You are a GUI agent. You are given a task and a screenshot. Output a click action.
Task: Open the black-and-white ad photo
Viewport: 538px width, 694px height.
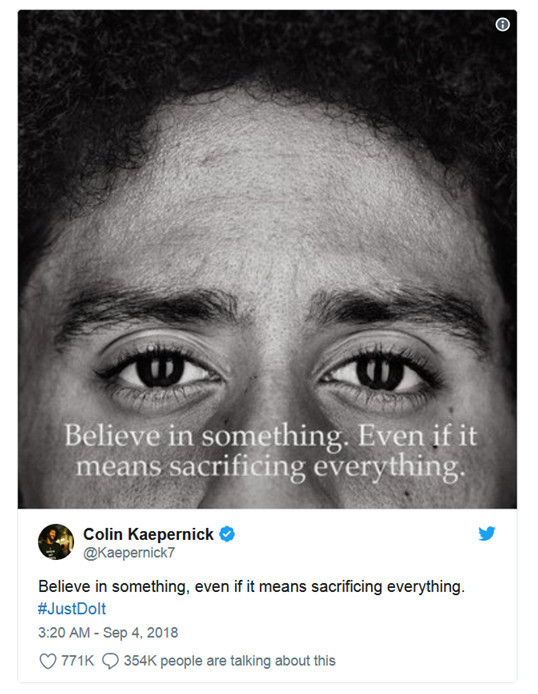[267, 259]
